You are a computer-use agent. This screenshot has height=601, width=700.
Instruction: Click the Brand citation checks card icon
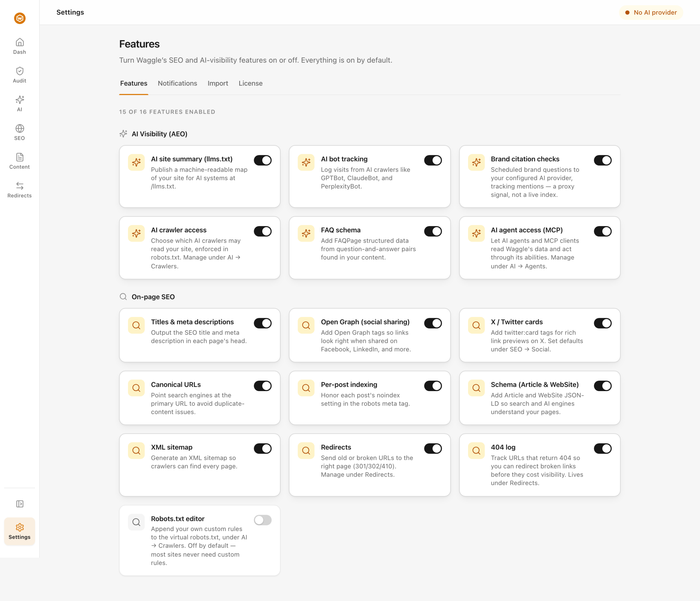pos(476,162)
